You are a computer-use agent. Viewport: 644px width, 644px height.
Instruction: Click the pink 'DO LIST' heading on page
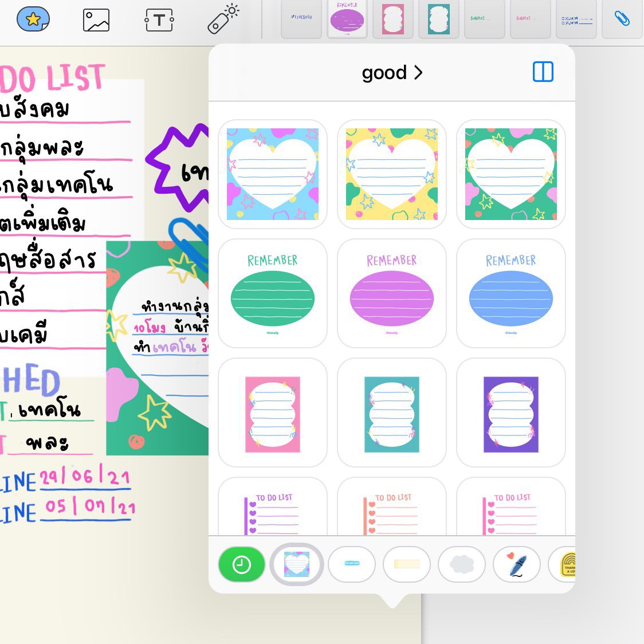52,78
